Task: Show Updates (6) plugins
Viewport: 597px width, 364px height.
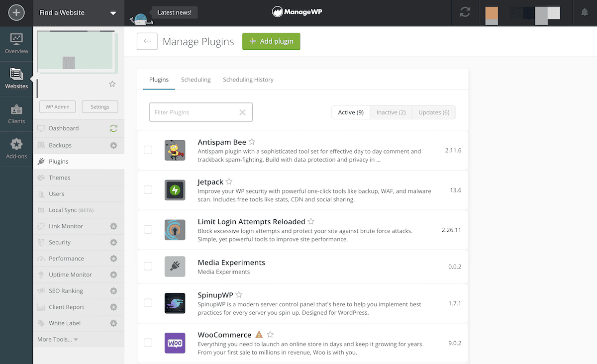Action: coord(434,112)
